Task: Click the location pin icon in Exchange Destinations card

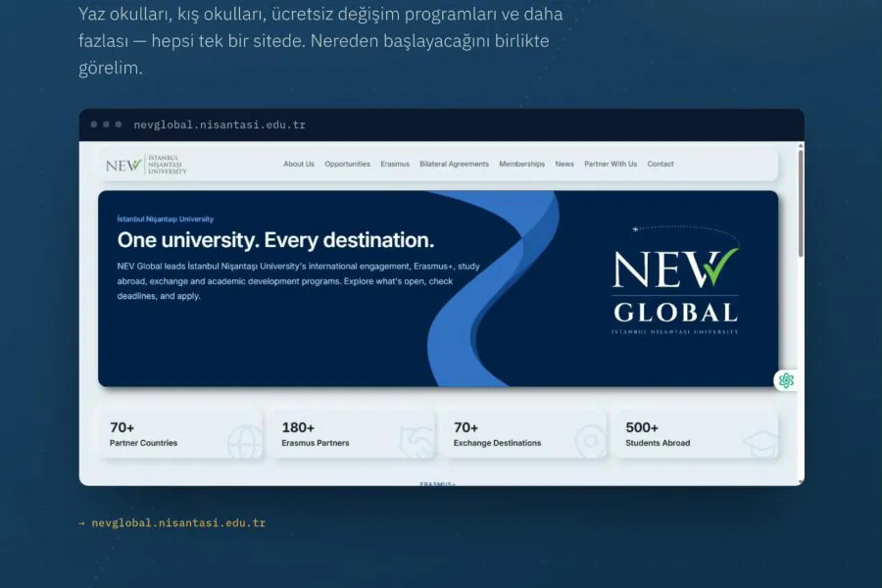Action: pos(590,442)
